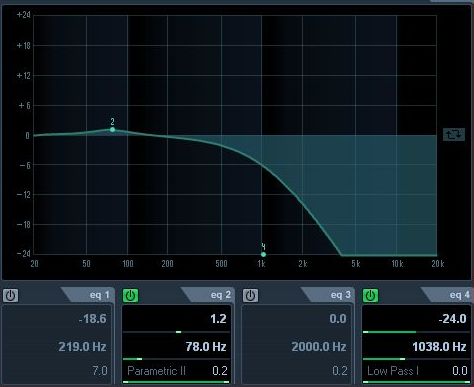Click the EQ curve invert/flip icon
474x387 pixels.
tap(454, 135)
